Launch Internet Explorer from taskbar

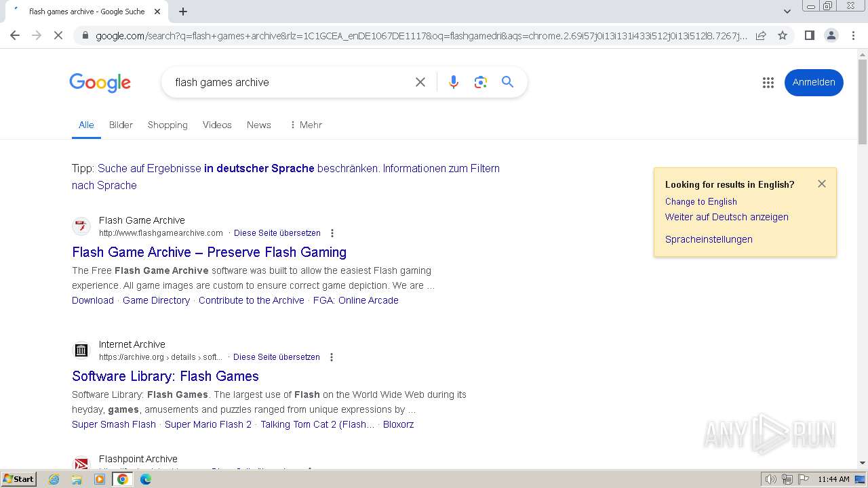click(x=54, y=479)
